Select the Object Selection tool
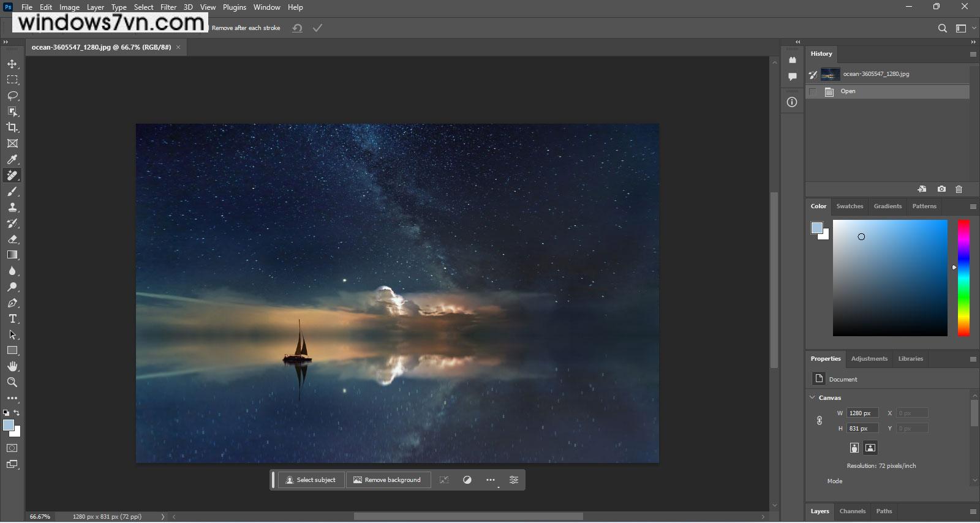 pyautogui.click(x=12, y=111)
